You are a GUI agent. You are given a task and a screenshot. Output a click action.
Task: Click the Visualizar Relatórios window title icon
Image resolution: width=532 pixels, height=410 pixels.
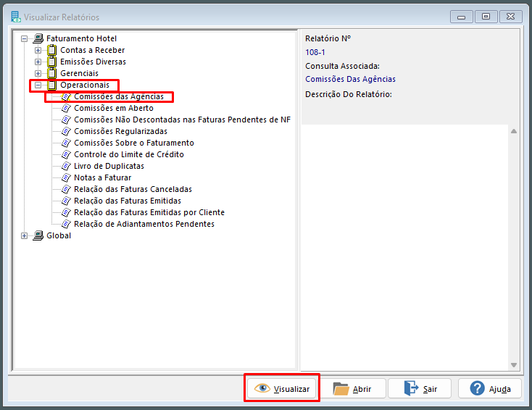(x=16, y=17)
